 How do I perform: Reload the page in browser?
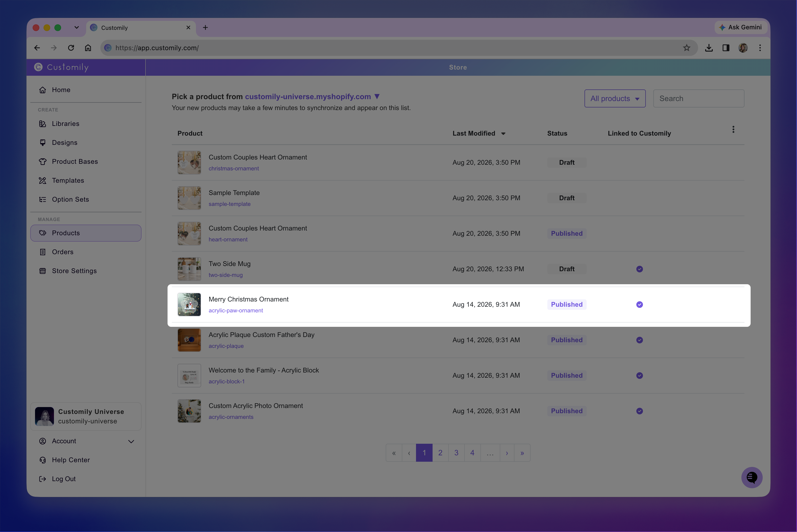[x=71, y=48]
